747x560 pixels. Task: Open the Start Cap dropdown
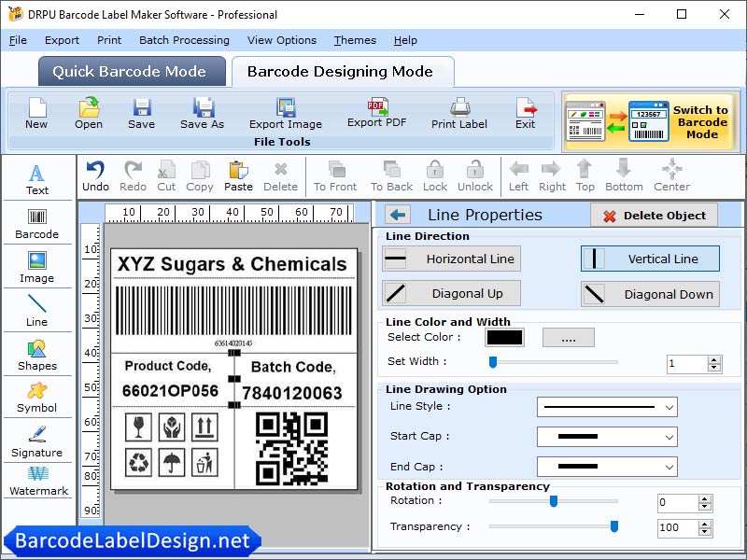pos(607,437)
